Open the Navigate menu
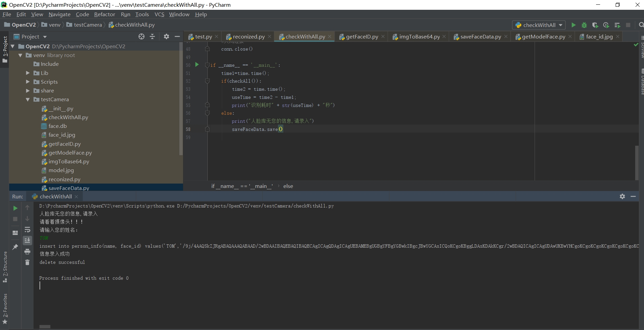The image size is (644, 330). (x=59, y=14)
